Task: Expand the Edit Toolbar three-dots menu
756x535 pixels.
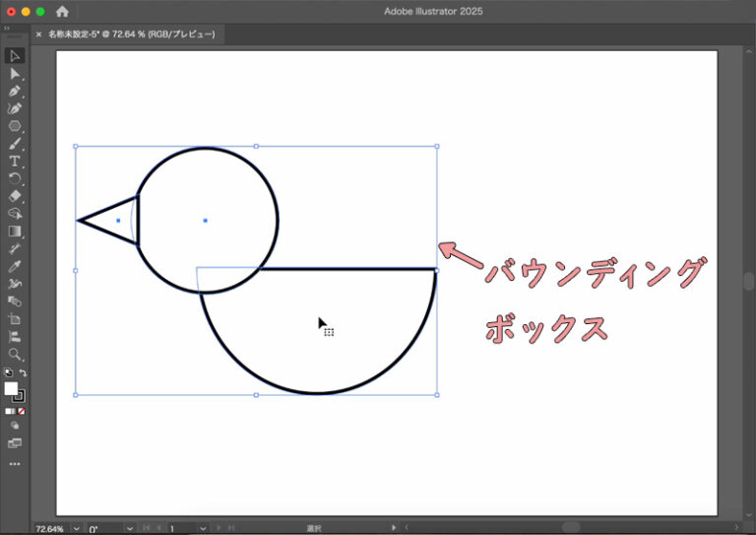Action: tap(15, 463)
